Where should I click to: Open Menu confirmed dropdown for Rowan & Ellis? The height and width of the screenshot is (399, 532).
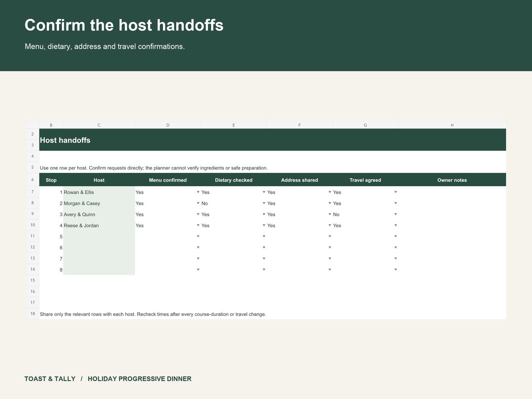tap(198, 192)
